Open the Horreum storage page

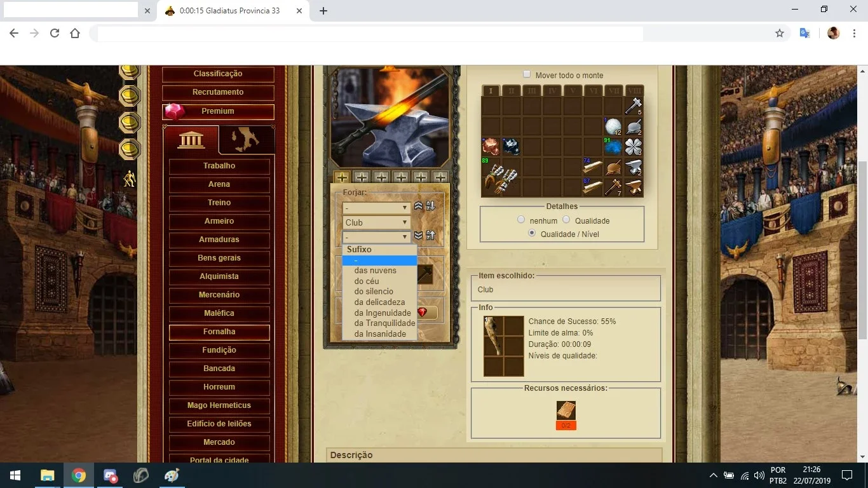[219, 387]
